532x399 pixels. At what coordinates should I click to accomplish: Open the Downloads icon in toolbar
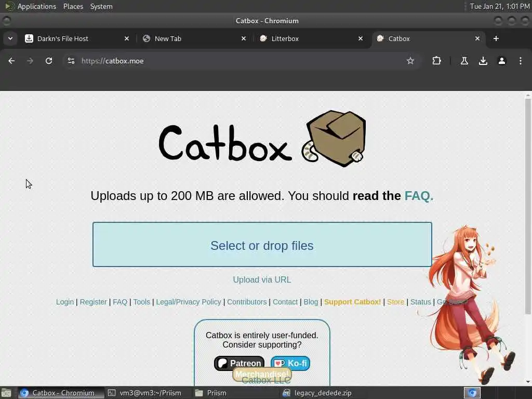click(483, 61)
